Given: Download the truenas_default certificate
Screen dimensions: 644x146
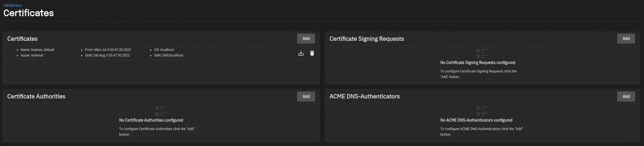Looking at the screenshot, I should click(301, 53).
